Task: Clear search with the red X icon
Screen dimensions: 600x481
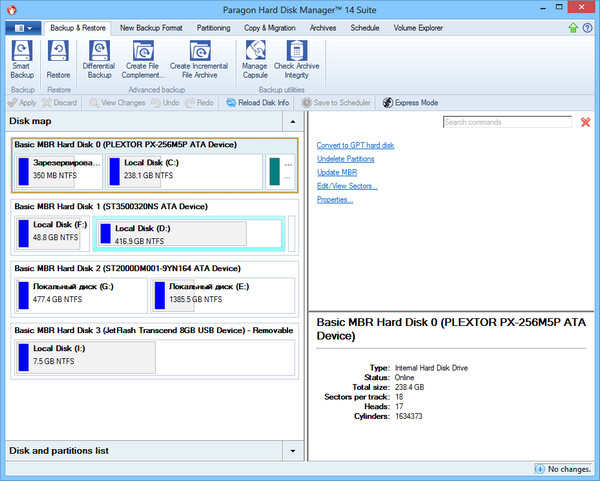Action: point(585,122)
